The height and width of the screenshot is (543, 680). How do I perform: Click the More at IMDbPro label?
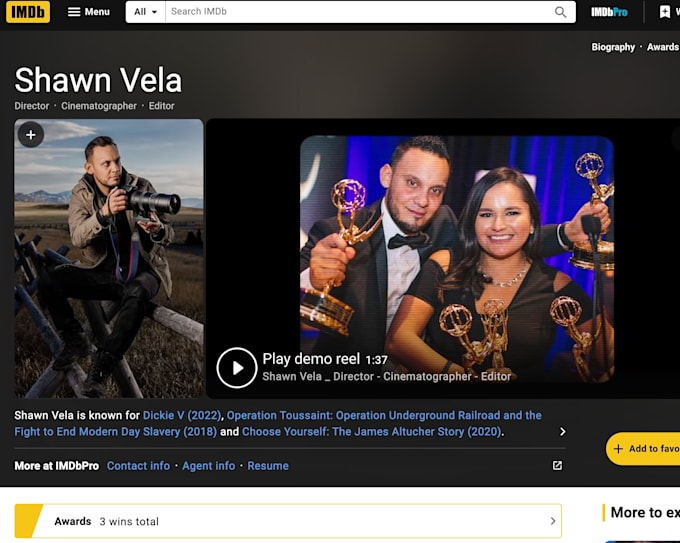tap(56, 466)
